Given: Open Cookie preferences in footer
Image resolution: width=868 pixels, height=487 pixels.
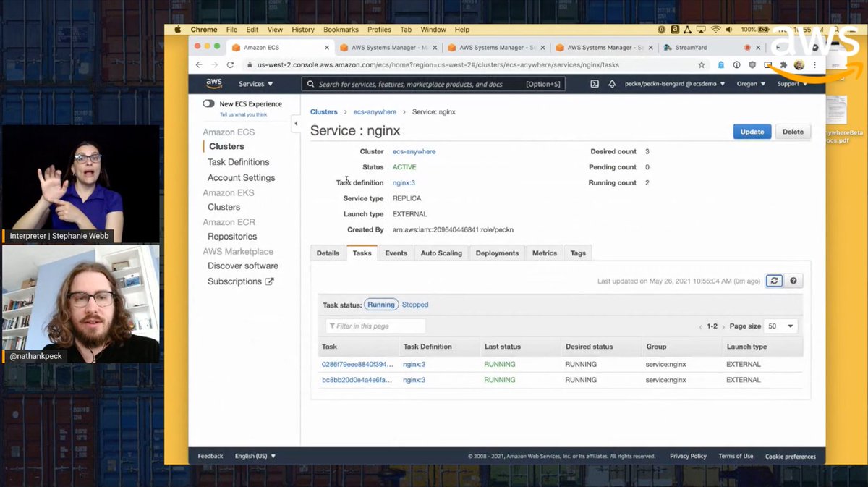Looking at the screenshot, I should click(791, 457).
